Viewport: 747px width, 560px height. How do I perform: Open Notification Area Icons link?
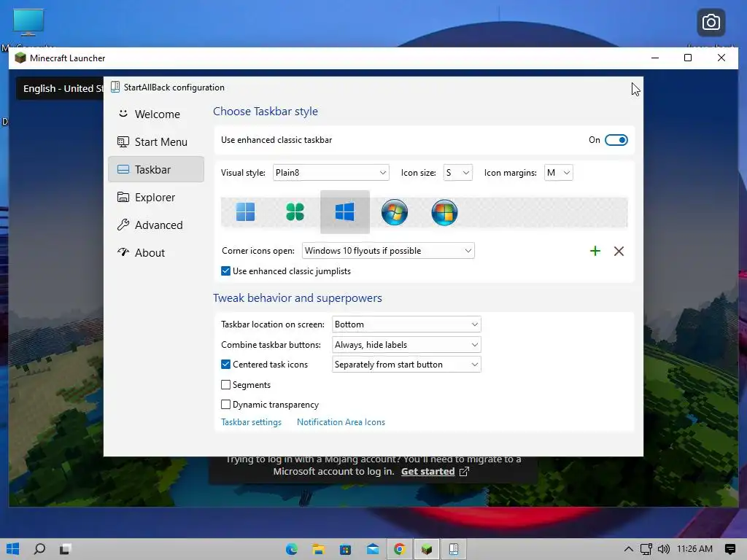341,422
